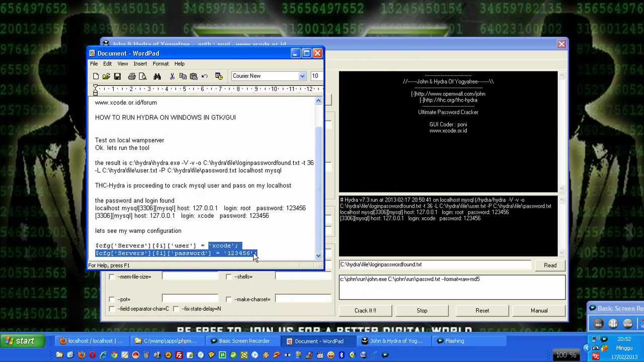Click WordPad vertical scrollbar up arrow
Image resolution: width=644 pixels, height=362 pixels.
click(318, 102)
